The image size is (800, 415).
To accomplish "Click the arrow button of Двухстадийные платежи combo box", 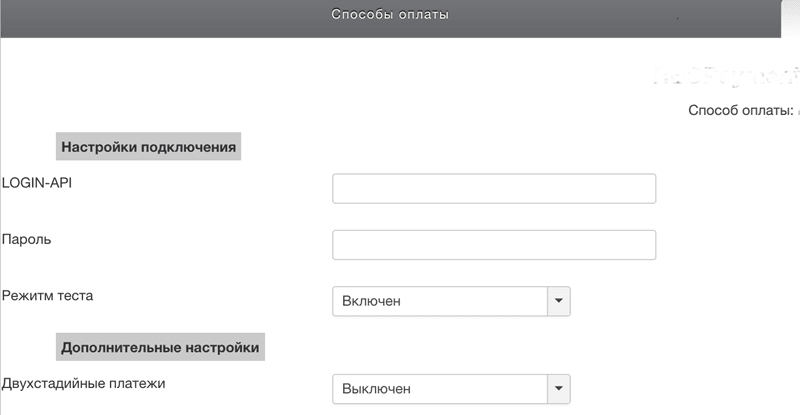I will click(x=559, y=388).
